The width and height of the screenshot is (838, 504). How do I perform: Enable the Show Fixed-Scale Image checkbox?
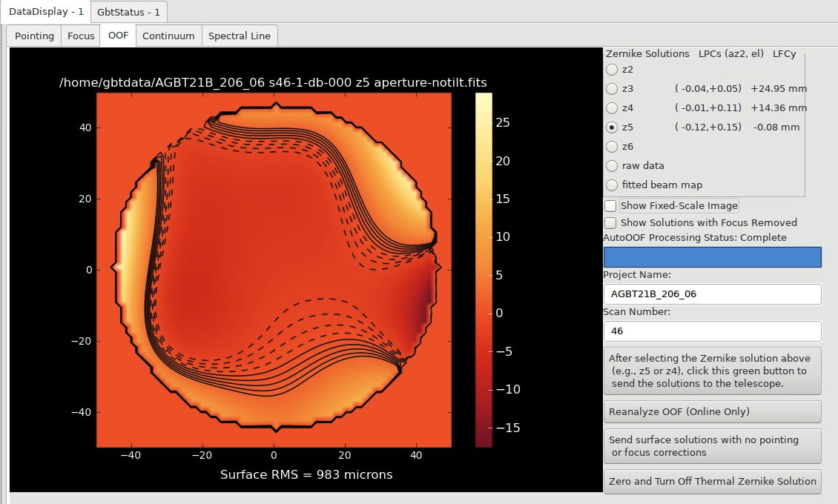pos(610,205)
